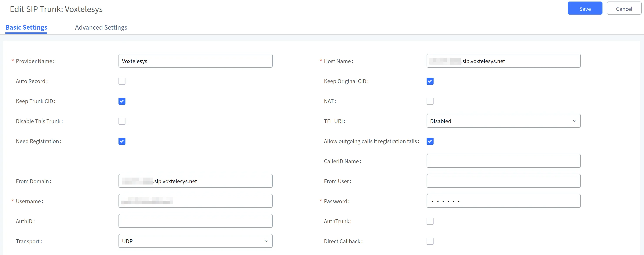Uncheck Need Registration option
Image resolution: width=644 pixels, height=255 pixels.
click(122, 141)
